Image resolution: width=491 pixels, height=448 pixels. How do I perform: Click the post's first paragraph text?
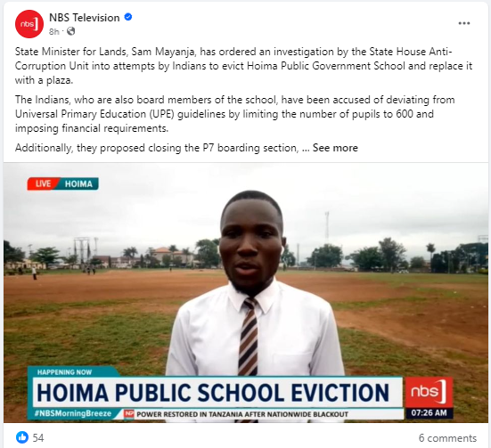point(243,66)
